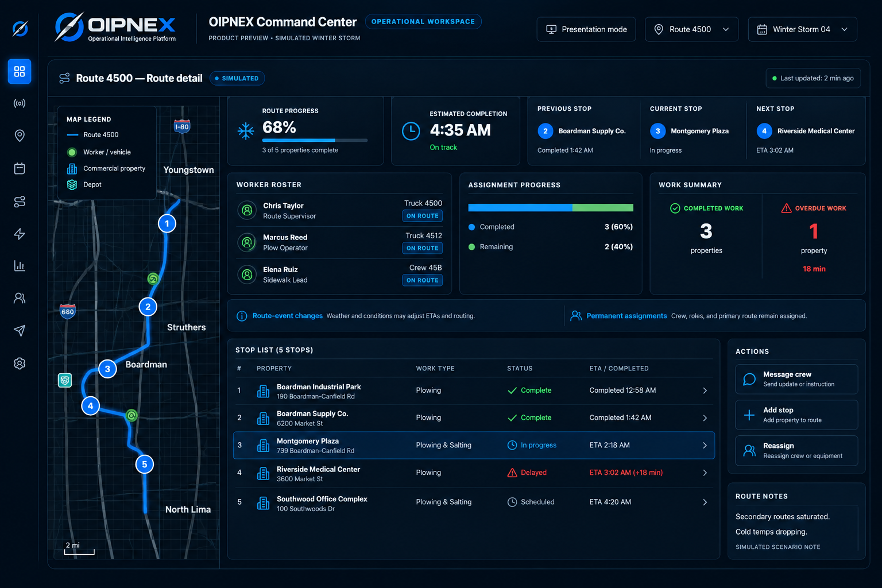The image size is (882, 588).
Task: Expand the Southwood Office Complex row chevron
Action: click(705, 502)
